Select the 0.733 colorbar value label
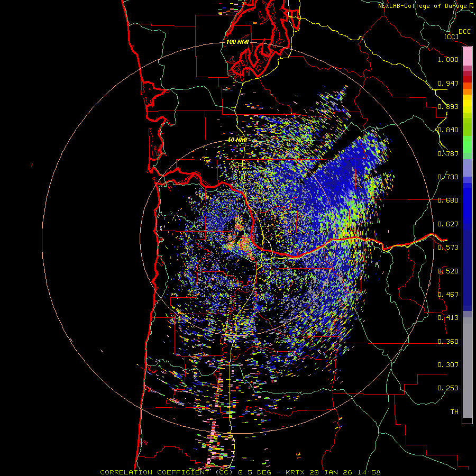The image size is (476, 476). coord(448,177)
